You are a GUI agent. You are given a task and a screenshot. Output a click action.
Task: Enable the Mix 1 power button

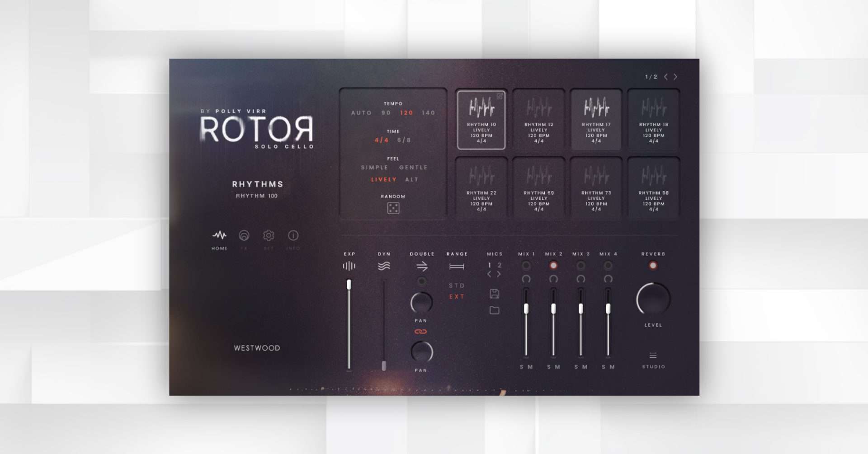click(x=526, y=265)
